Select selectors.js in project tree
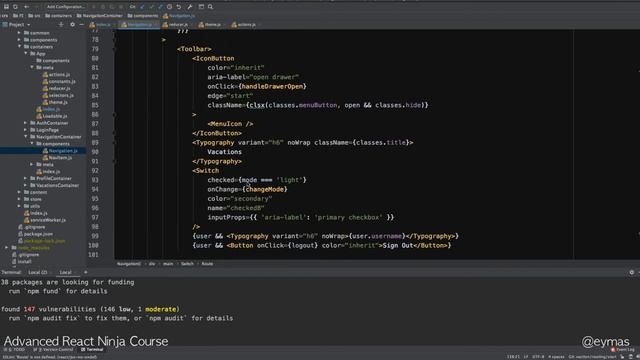 tap(58, 95)
